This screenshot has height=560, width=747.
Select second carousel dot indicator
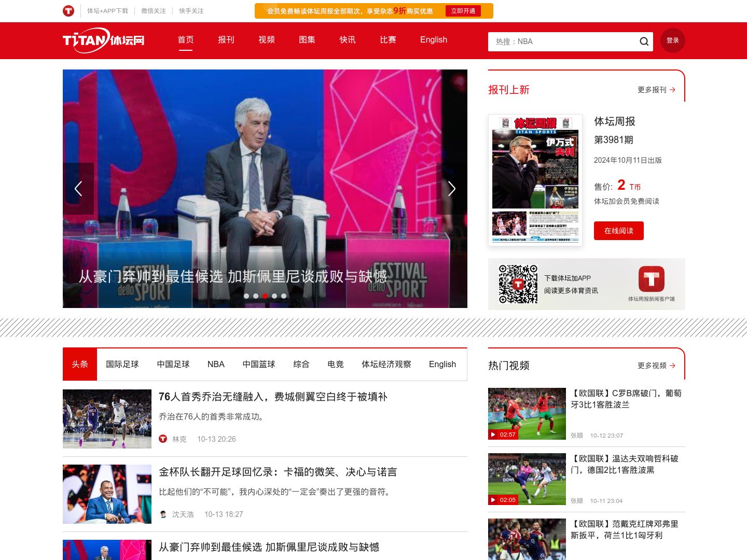coord(256,296)
